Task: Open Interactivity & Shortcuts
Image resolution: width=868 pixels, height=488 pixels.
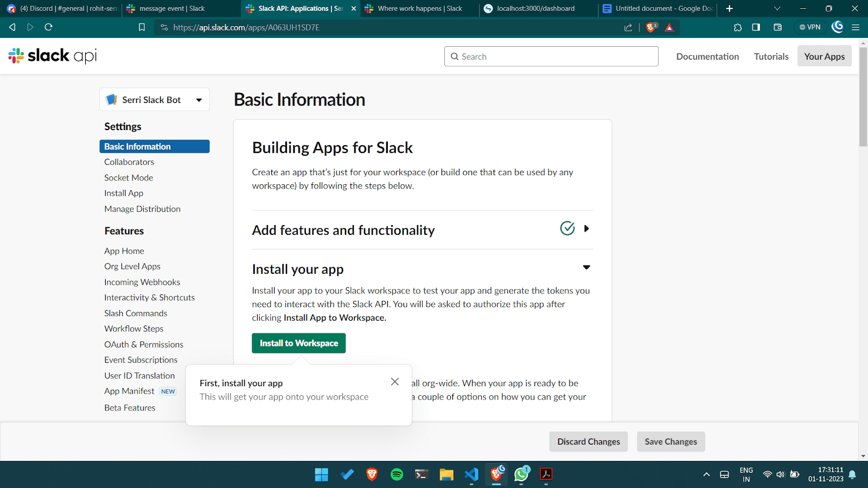Action: coord(149,298)
